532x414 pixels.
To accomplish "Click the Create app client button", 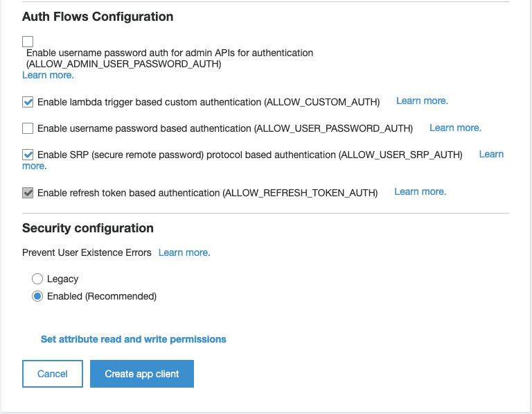I will (142, 374).
